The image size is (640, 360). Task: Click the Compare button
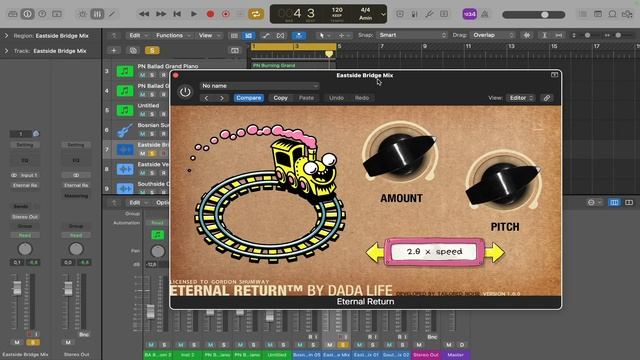249,98
